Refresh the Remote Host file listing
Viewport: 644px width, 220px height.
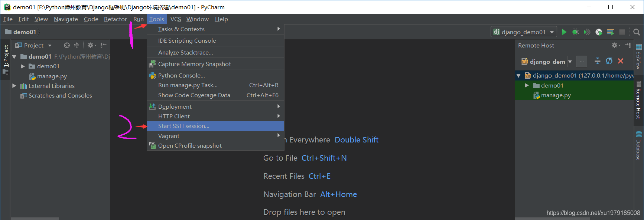[609, 61]
